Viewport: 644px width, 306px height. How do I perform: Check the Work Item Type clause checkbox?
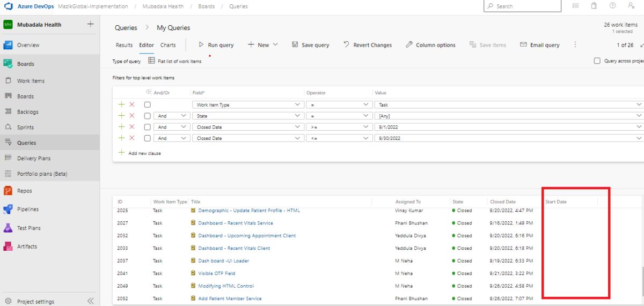click(148, 105)
